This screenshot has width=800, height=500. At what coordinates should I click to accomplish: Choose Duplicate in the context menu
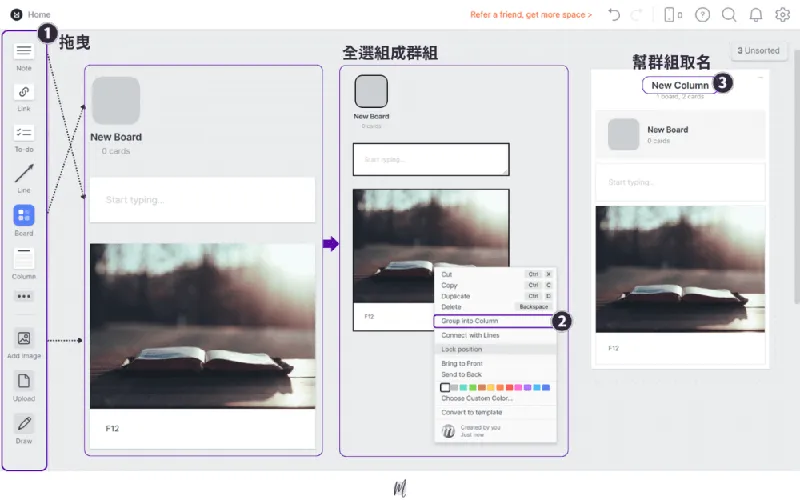495,296
